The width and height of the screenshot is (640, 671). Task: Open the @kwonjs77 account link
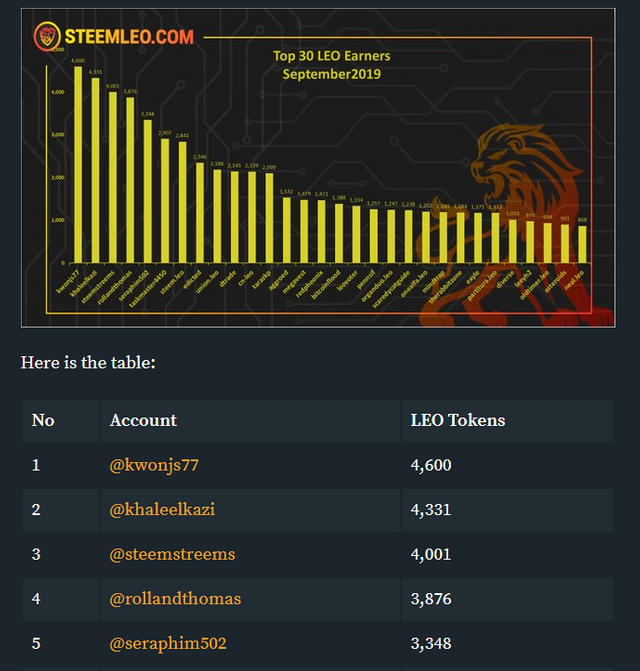point(154,465)
